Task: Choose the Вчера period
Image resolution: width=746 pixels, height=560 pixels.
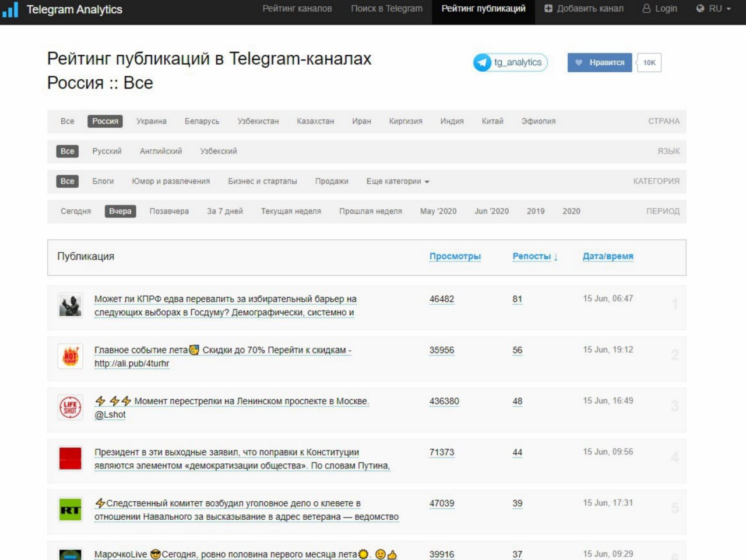Action: point(120,211)
